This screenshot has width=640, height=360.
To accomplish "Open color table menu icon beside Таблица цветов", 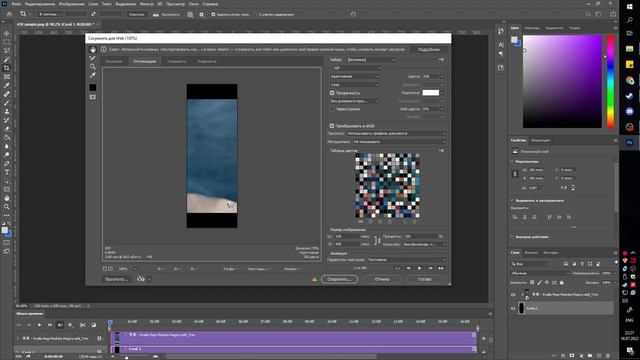I will (441, 151).
